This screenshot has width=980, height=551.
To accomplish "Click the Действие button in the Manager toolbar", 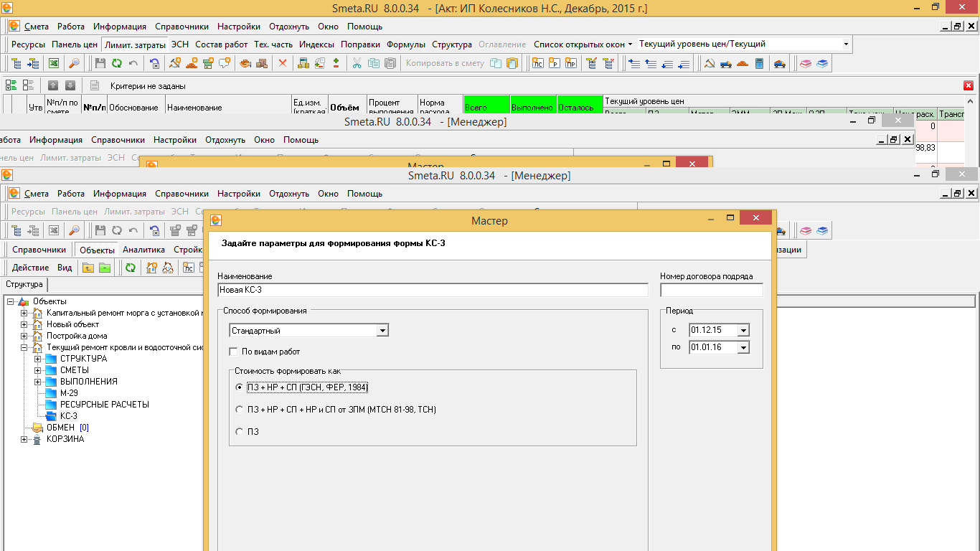I will (31, 268).
